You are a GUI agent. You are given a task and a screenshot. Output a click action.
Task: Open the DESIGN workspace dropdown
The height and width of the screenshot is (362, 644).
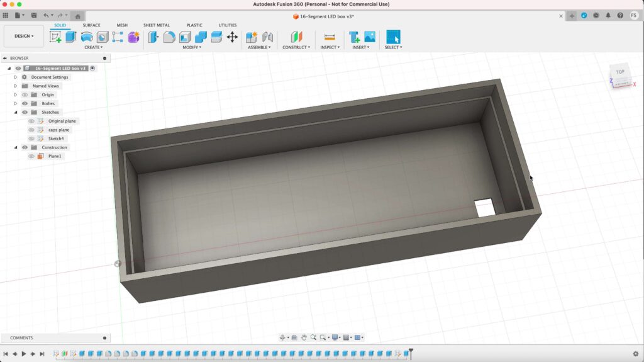click(24, 36)
